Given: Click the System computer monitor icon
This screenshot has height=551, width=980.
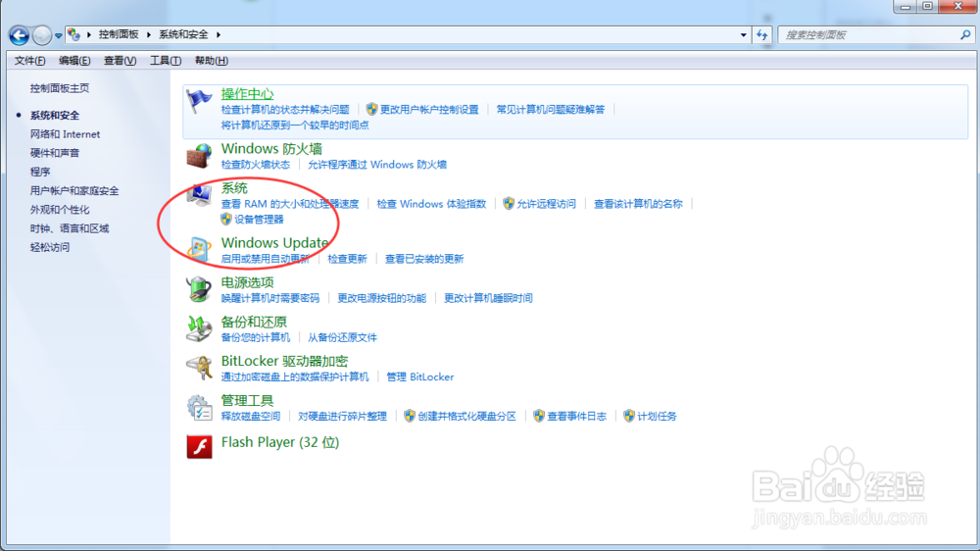Looking at the screenshot, I should click(199, 195).
